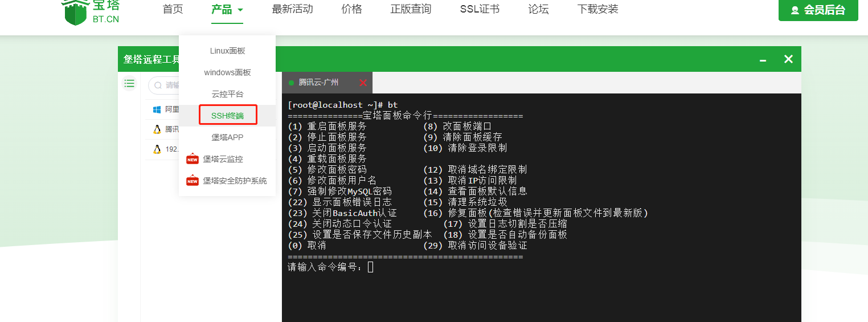Open 正版查询 in the top navigation
868x322 pixels.
(x=411, y=9)
